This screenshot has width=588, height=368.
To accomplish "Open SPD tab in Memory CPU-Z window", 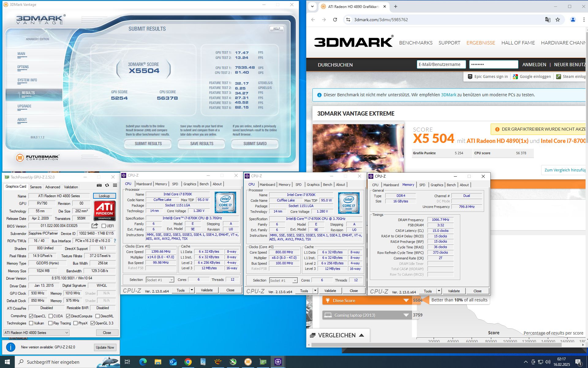I will pyautogui.click(x=422, y=185).
